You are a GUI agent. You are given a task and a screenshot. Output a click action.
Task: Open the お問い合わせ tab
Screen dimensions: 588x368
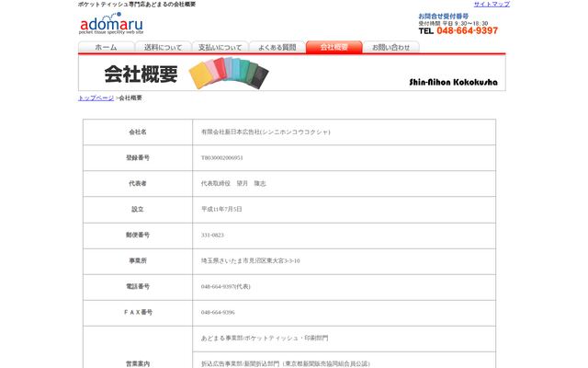(x=391, y=47)
